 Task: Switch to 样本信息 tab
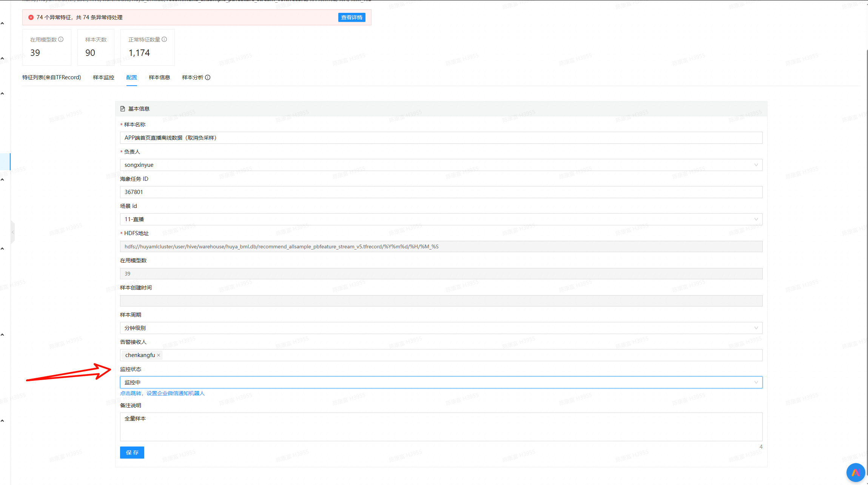point(159,77)
